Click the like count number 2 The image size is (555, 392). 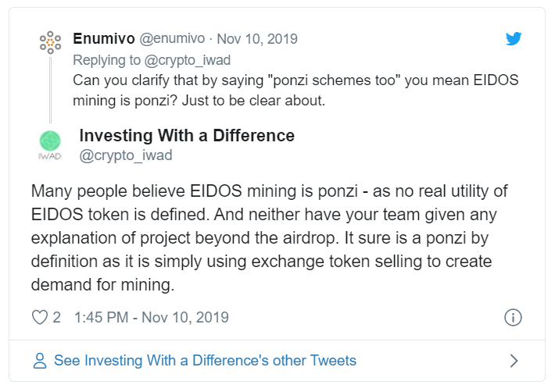coord(56,317)
